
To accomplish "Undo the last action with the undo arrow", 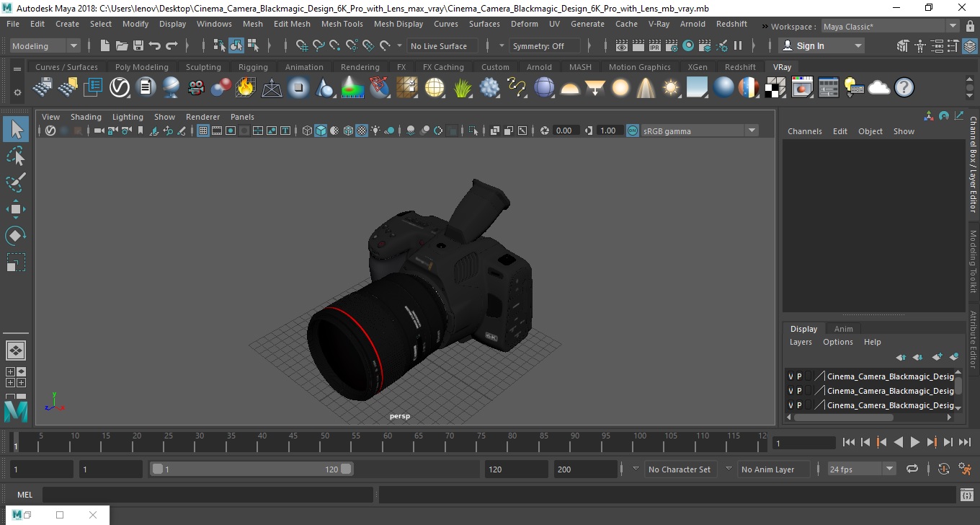I will click(155, 45).
